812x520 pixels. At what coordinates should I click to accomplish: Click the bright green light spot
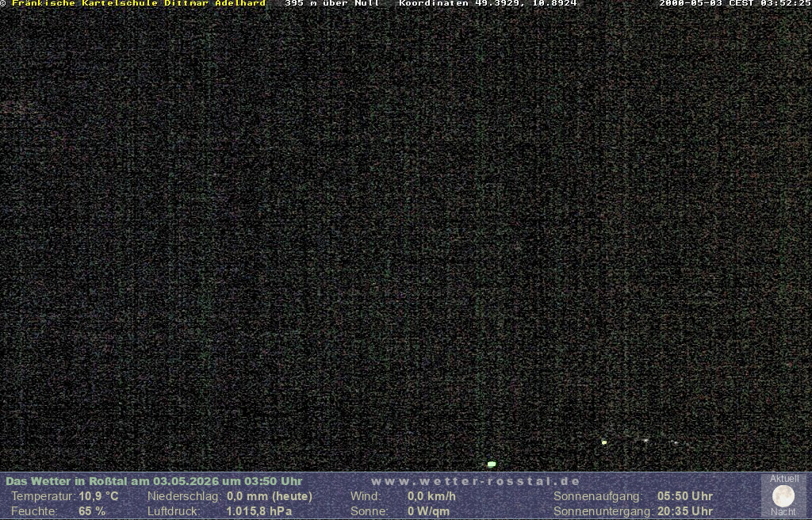click(x=492, y=464)
